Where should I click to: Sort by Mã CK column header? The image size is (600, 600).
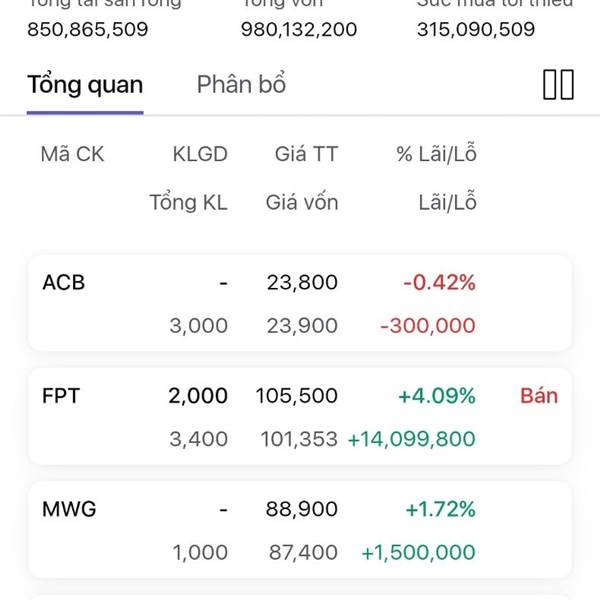tap(72, 154)
